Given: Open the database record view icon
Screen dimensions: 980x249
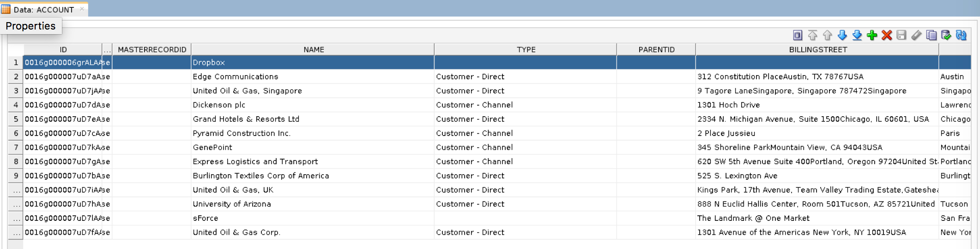Looking at the screenshot, I should point(798,36).
